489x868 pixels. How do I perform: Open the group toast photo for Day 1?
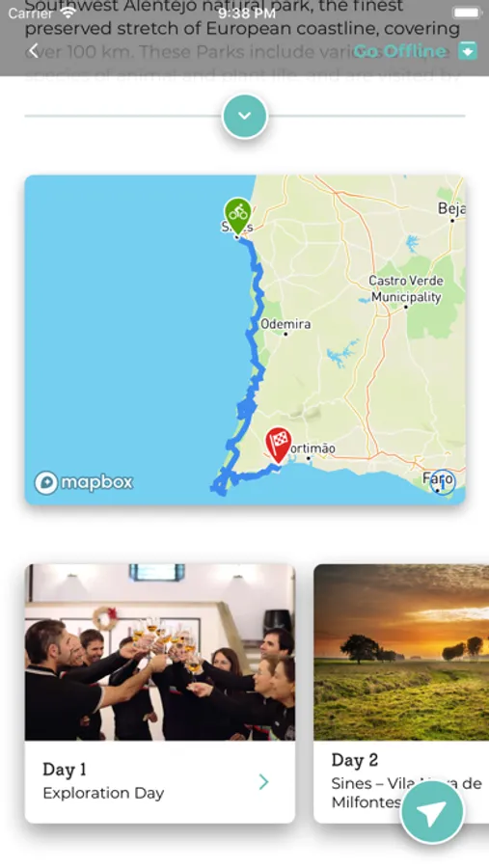tap(160, 652)
